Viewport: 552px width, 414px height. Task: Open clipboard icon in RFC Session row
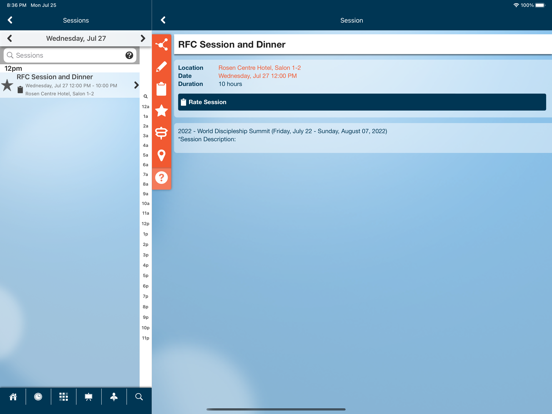point(20,90)
